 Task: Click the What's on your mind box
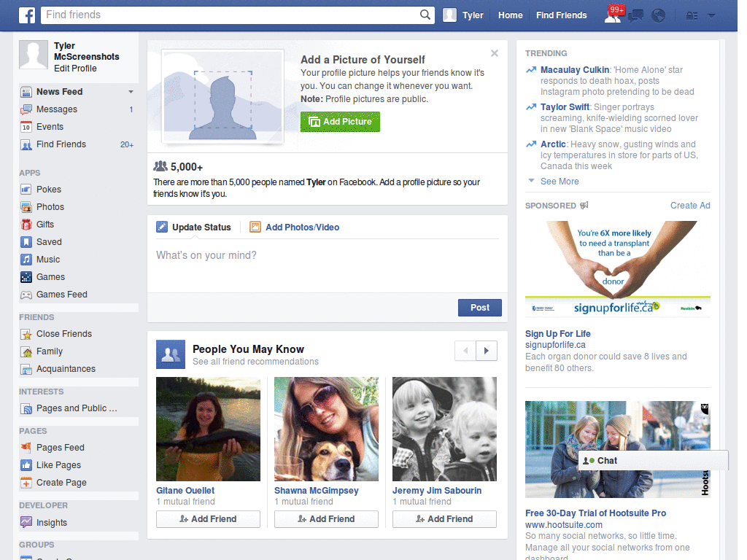point(328,265)
